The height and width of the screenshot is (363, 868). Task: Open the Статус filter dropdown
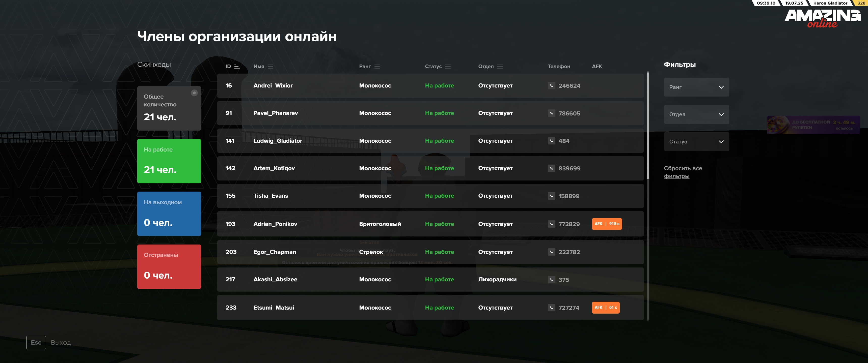[x=696, y=141]
